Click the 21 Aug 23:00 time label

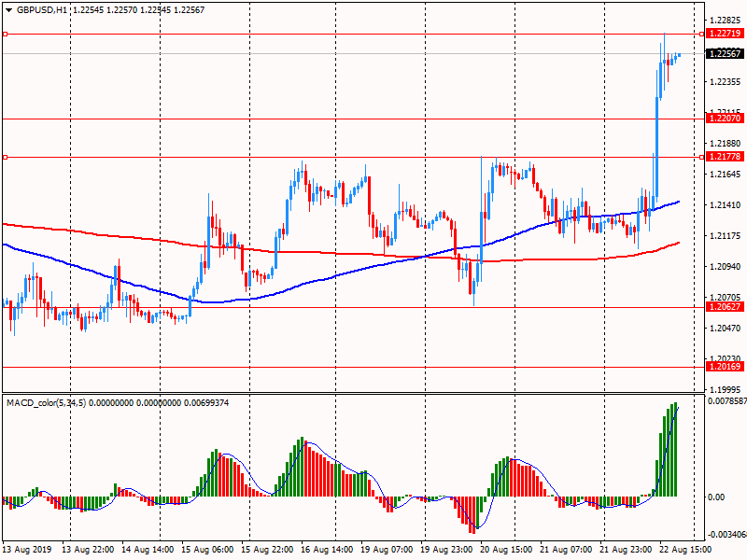(x=626, y=550)
